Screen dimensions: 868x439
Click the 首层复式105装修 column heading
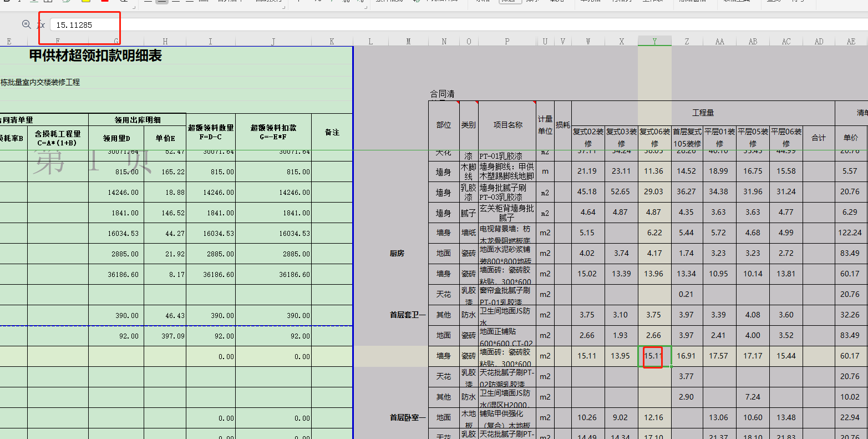pyautogui.click(x=687, y=137)
